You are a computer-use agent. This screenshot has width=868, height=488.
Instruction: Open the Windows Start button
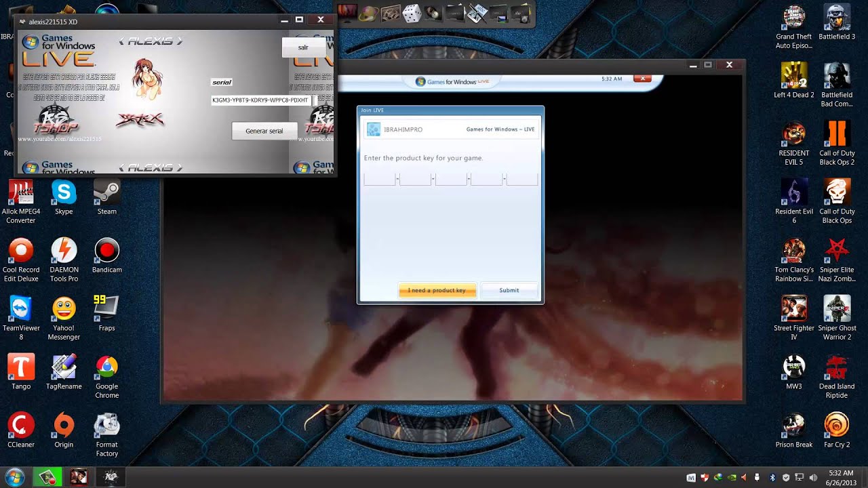(14, 477)
